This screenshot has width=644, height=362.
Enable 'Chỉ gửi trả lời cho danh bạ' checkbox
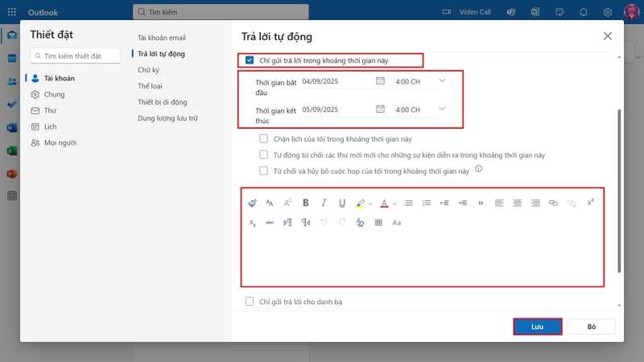coord(250,301)
